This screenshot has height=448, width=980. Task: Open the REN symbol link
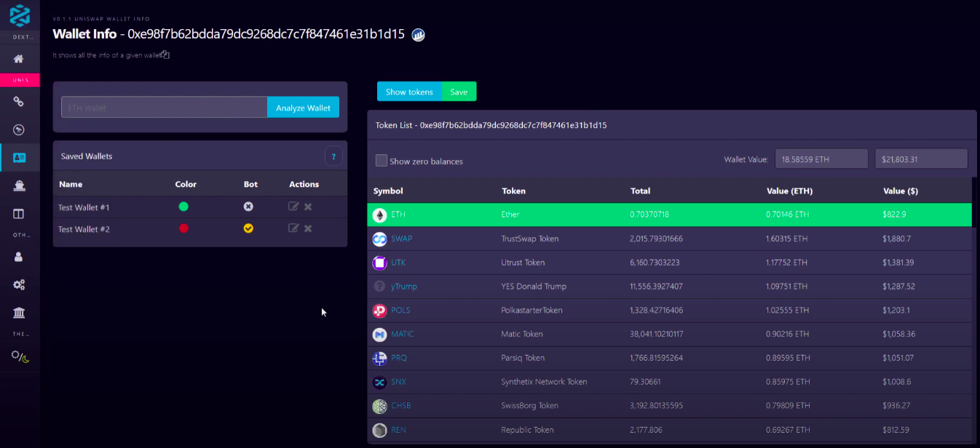click(x=398, y=430)
